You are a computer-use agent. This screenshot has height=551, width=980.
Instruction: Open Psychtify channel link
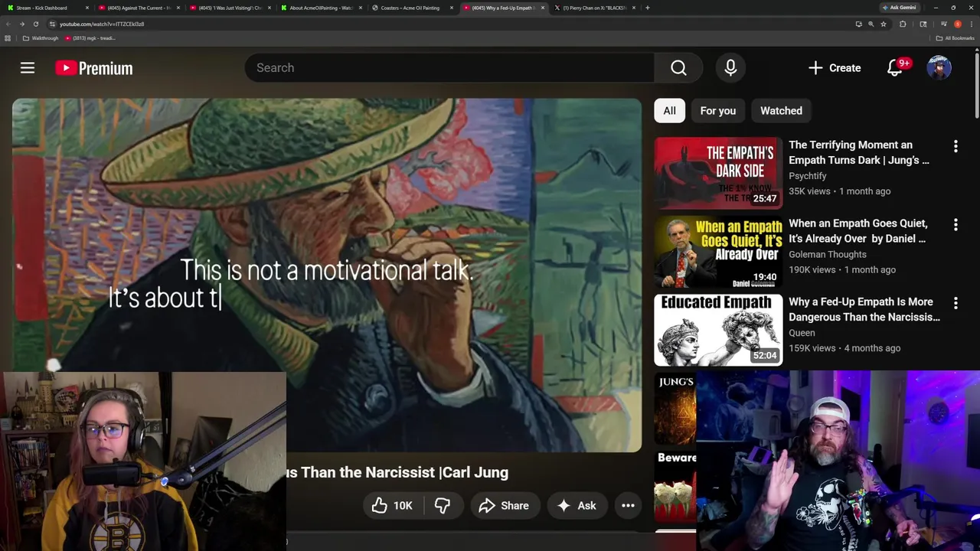[x=808, y=176]
